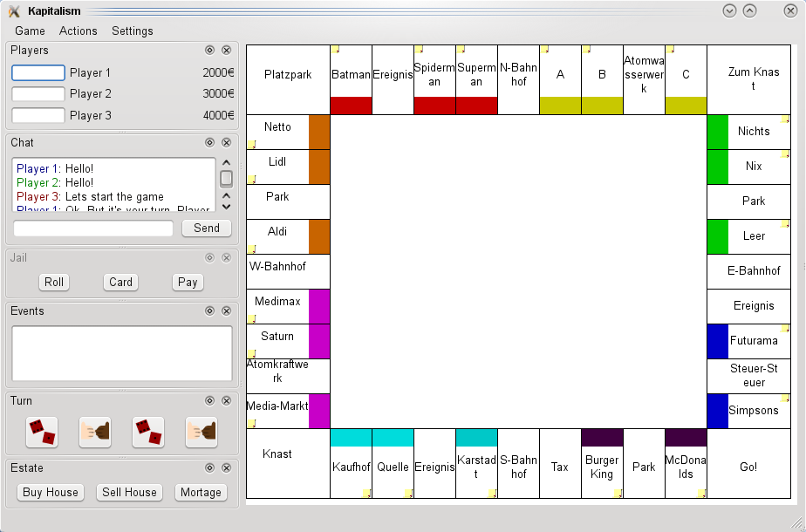
Task: Click the yellow note icon on Nichts square
Action: [785, 119]
